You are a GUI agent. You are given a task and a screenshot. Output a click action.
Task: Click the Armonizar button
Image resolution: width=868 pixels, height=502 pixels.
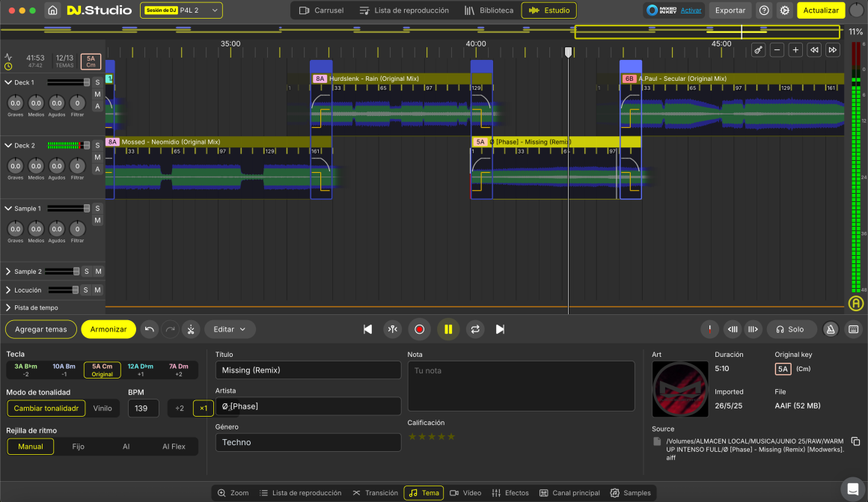[x=109, y=329]
